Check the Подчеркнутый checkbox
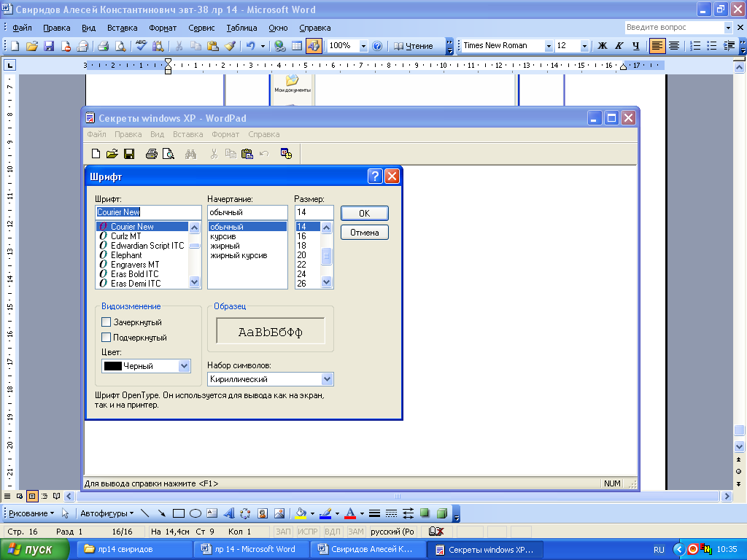The width and height of the screenshot is (747, 560). (107, 337)
